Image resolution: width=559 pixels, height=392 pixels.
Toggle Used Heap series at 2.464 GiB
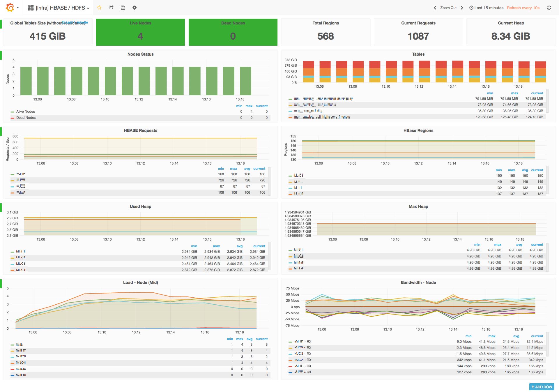[21, 264]
